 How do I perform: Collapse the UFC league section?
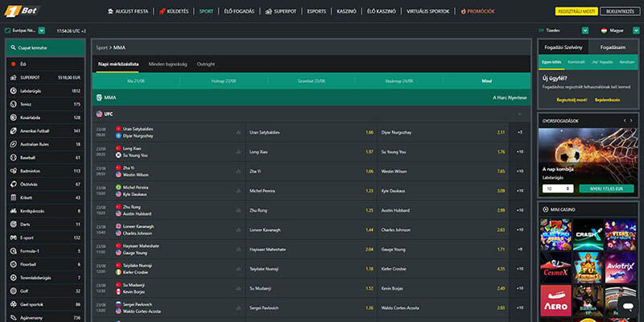click(x=519, y=114)
